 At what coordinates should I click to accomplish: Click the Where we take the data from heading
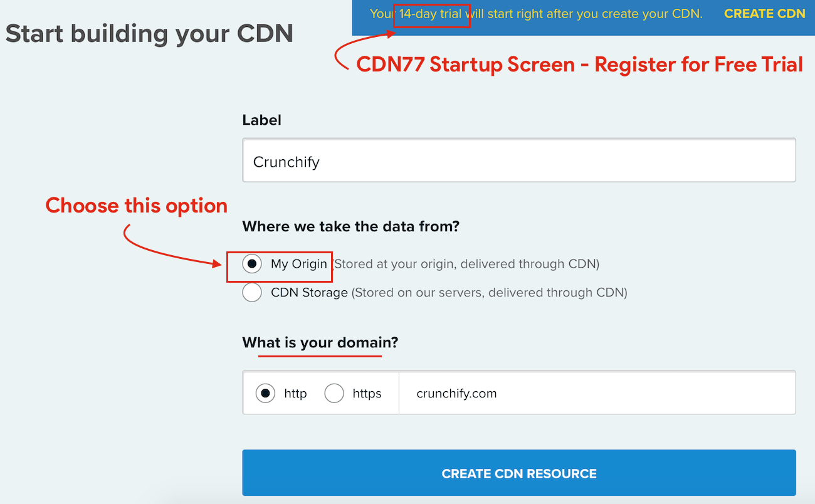351,226
